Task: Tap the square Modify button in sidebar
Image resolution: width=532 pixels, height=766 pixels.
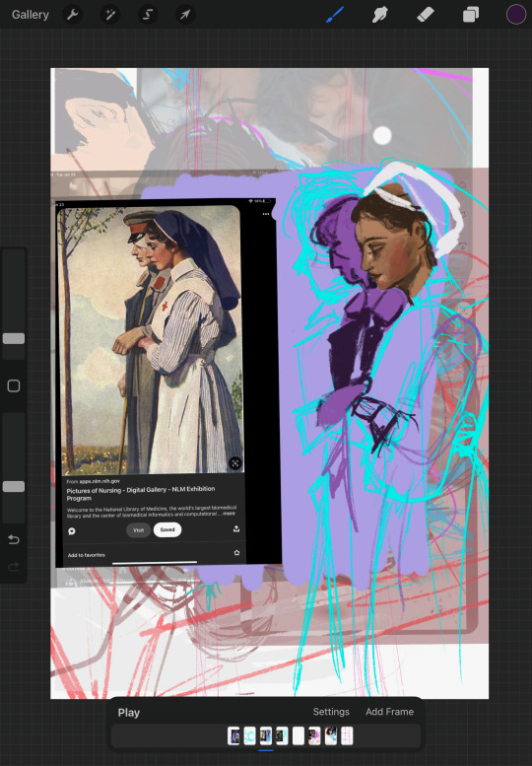Action: (x=14, y=385)
